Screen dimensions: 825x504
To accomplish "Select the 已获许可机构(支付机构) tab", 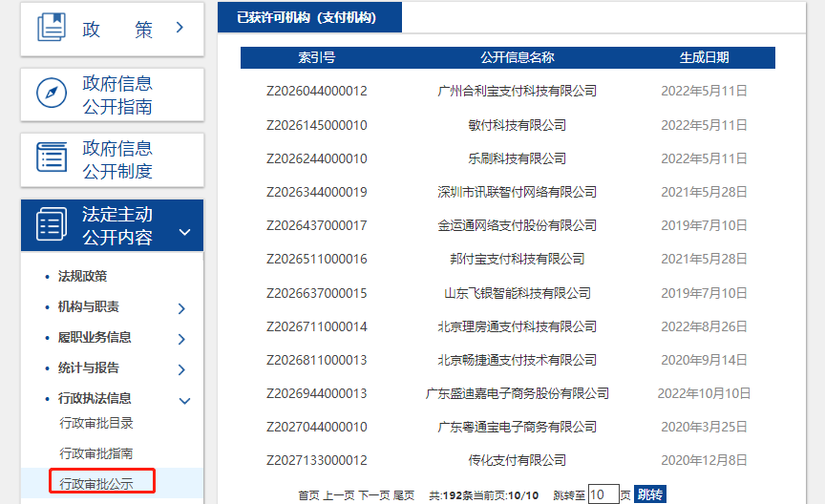I will tap(309, 17).
